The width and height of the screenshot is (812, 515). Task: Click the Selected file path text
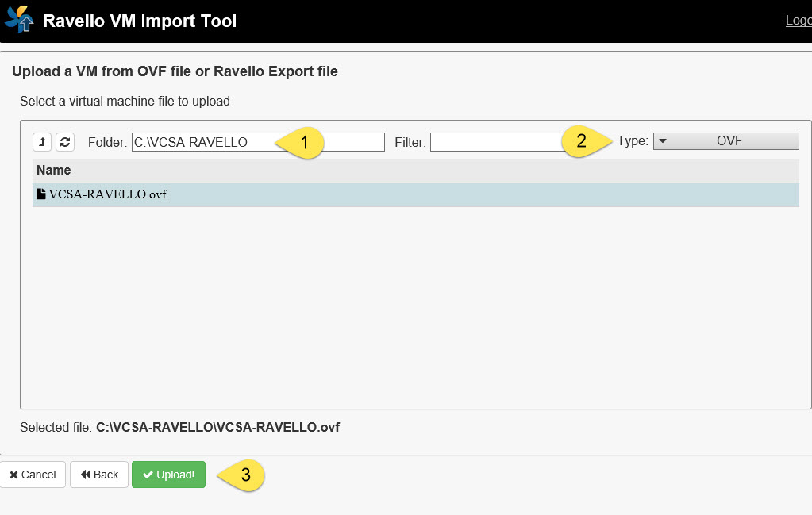pyautogui.click(x=217, y=427)
